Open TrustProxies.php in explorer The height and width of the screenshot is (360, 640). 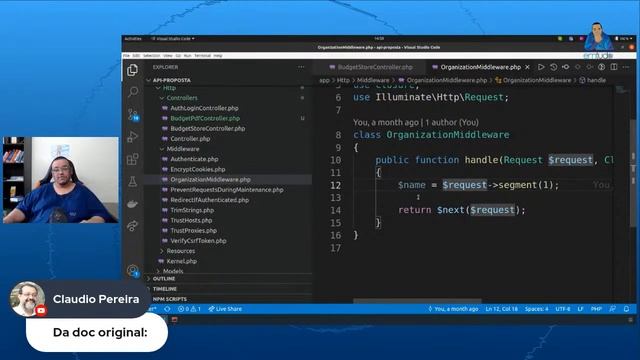click(x=193, y=231)
